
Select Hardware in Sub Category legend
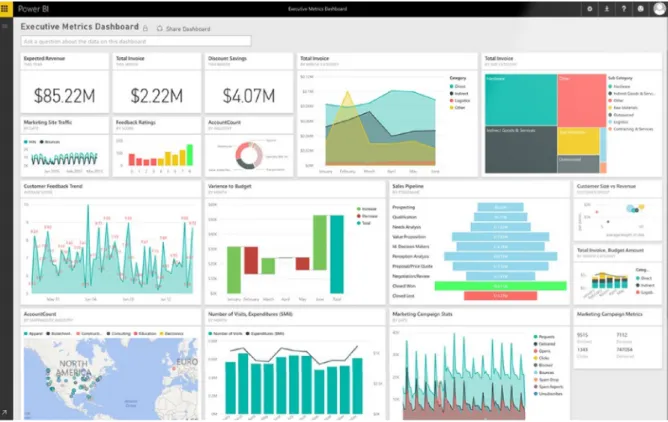(619, 86)
